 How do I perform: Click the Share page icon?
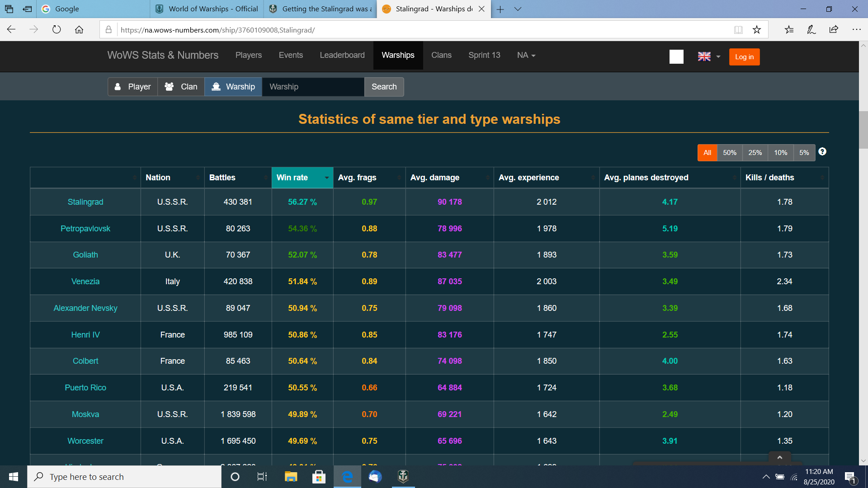point(834,30)
